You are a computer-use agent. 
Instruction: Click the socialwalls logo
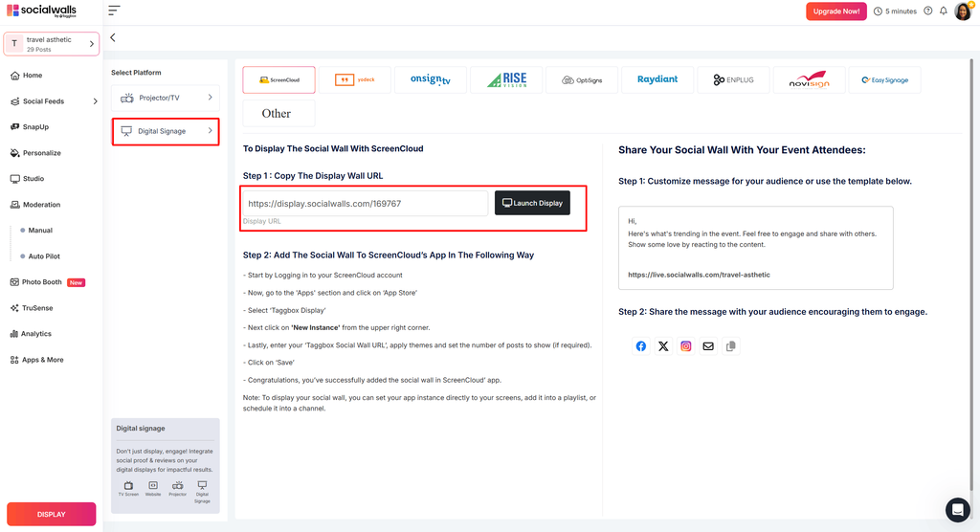coord(41,11)
